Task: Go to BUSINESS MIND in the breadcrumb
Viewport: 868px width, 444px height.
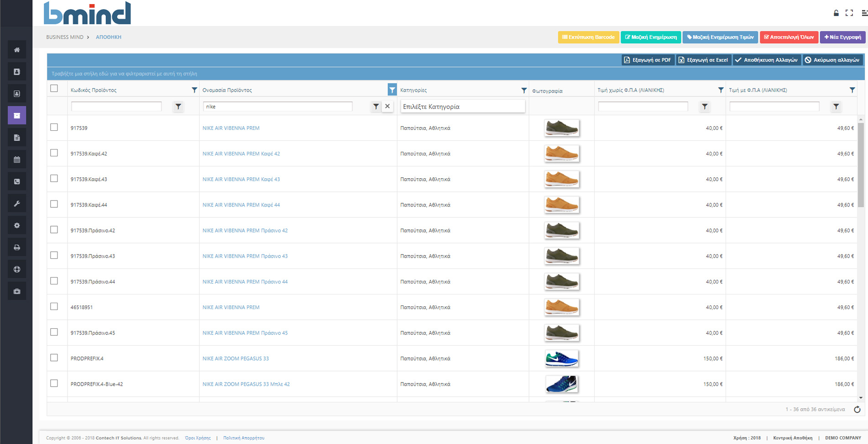Action: [65, 37]
